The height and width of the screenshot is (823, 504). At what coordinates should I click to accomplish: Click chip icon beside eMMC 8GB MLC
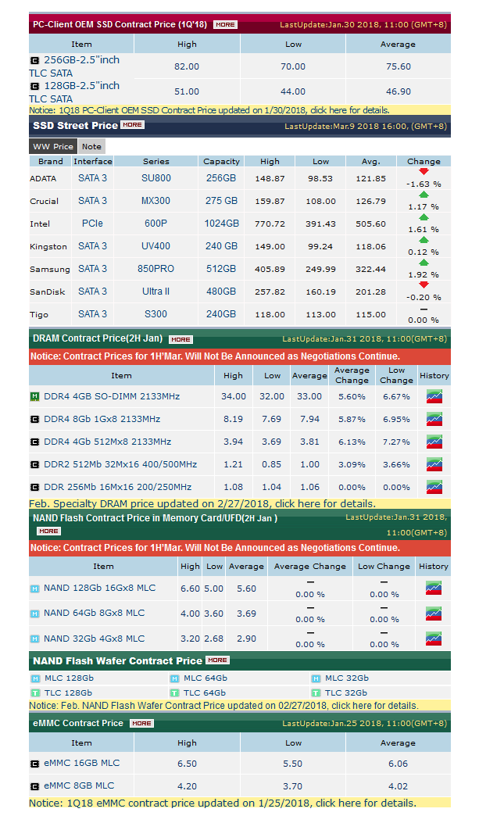click(x=34, y=786)
